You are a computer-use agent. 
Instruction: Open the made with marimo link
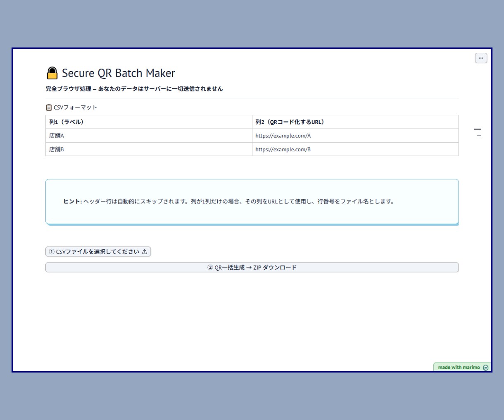[462, 367]
